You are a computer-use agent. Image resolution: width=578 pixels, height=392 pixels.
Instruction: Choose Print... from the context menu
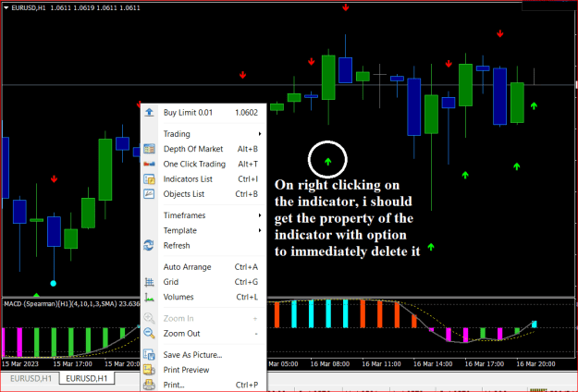(x=203, y=385)
